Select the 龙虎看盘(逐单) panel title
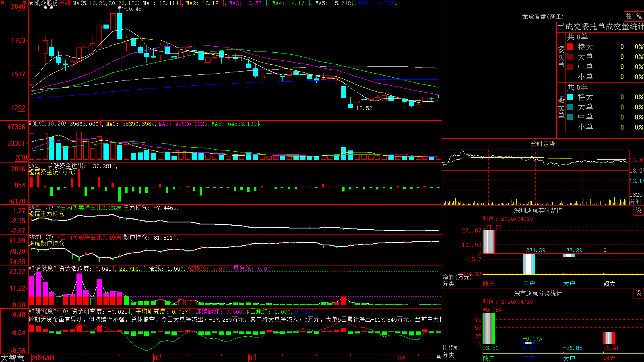The width and height of the screenshot is (644, 362). tap(543, 16)
